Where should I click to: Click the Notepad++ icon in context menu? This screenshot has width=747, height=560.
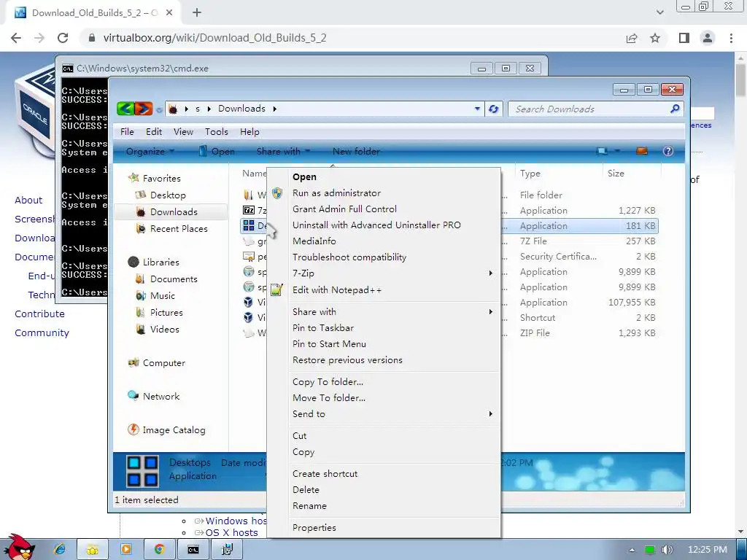click(276, 289)
